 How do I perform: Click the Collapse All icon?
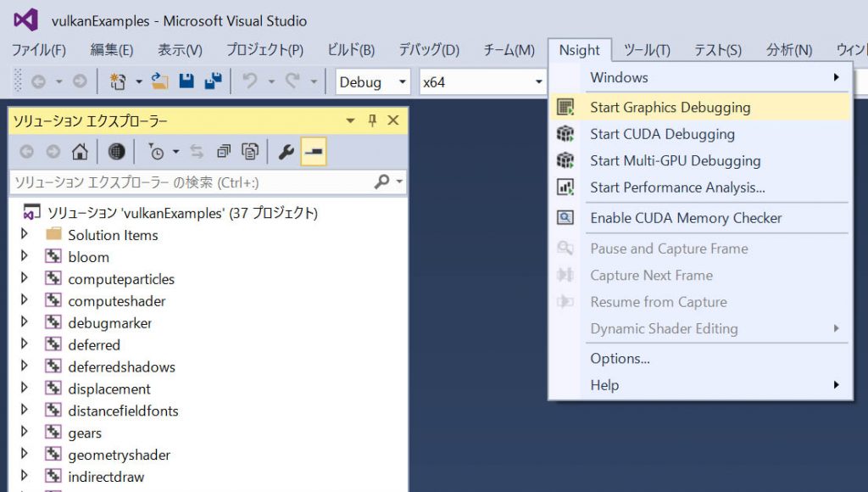224,151
